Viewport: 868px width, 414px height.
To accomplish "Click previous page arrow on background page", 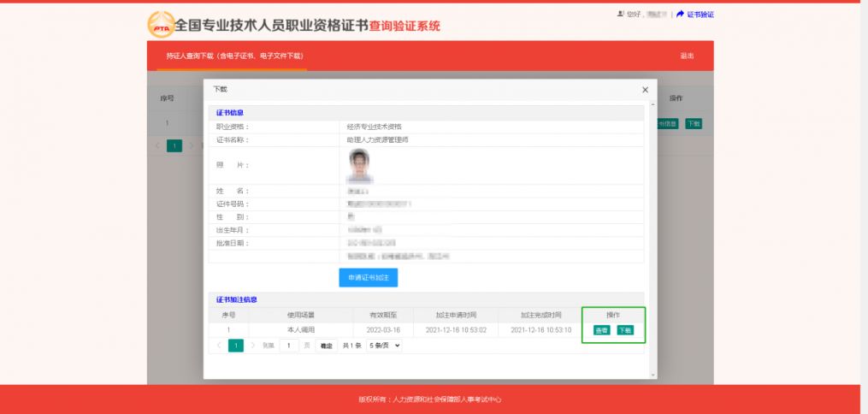I will (x=157, y=146).
